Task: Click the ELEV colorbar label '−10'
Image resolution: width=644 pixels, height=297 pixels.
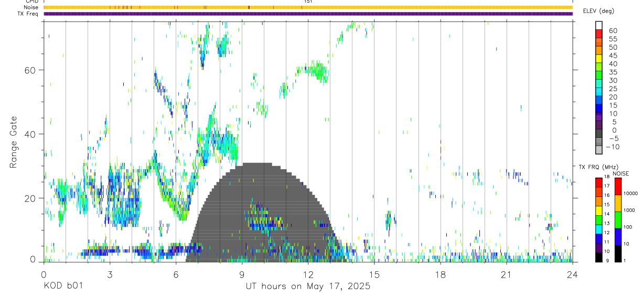Action: (613, 147)
